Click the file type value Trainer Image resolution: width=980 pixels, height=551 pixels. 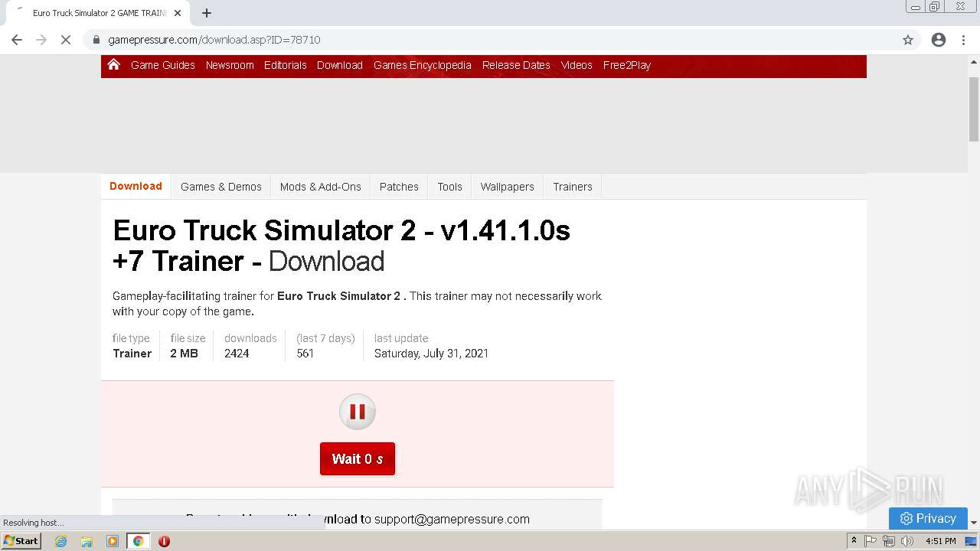pyautogui.click(x=132, y=354)
